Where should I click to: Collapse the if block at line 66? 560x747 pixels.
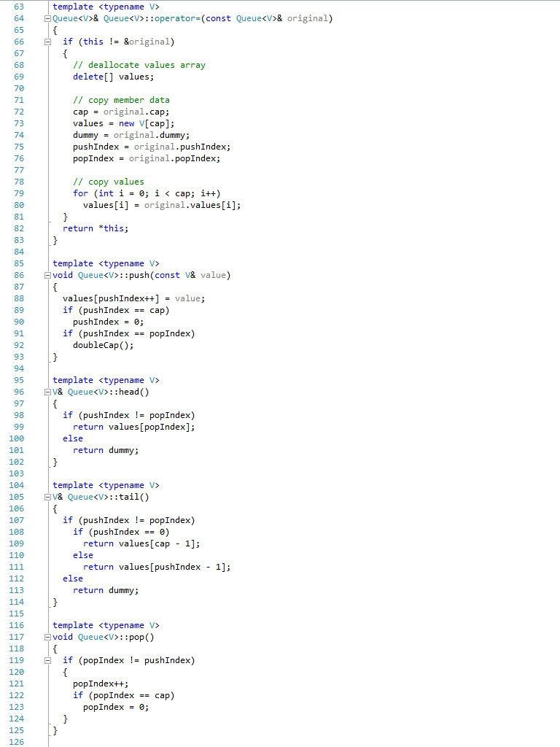pyautogui.click(x=47, y=42)
